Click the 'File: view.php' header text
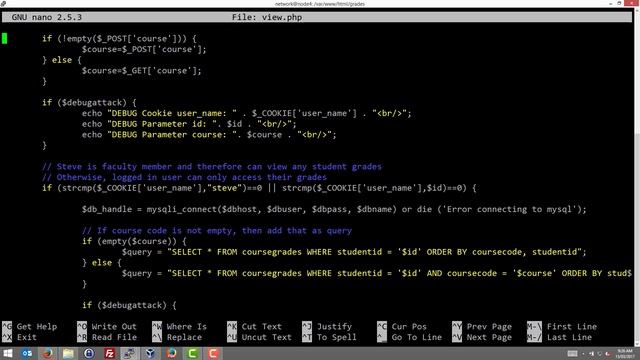 coord(267,17)
